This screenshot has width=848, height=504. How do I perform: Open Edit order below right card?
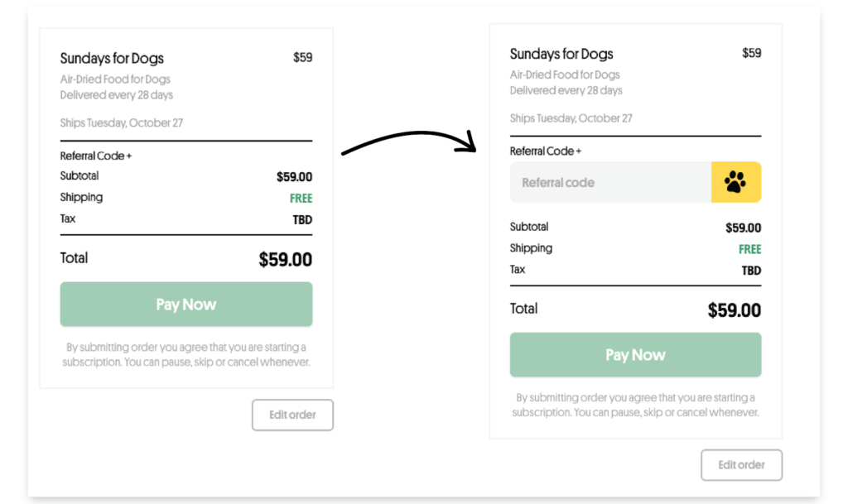coord(741,465)
